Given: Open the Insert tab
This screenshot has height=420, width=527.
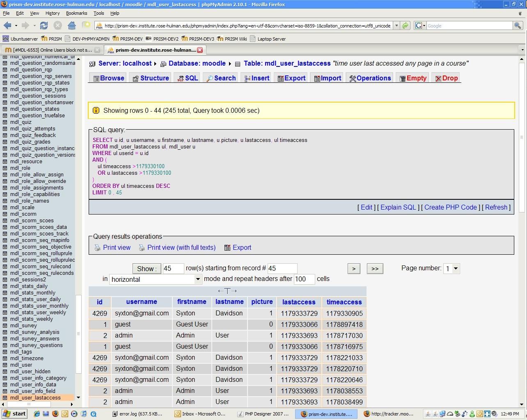Looking at the screenshot, I should [257, 78].
